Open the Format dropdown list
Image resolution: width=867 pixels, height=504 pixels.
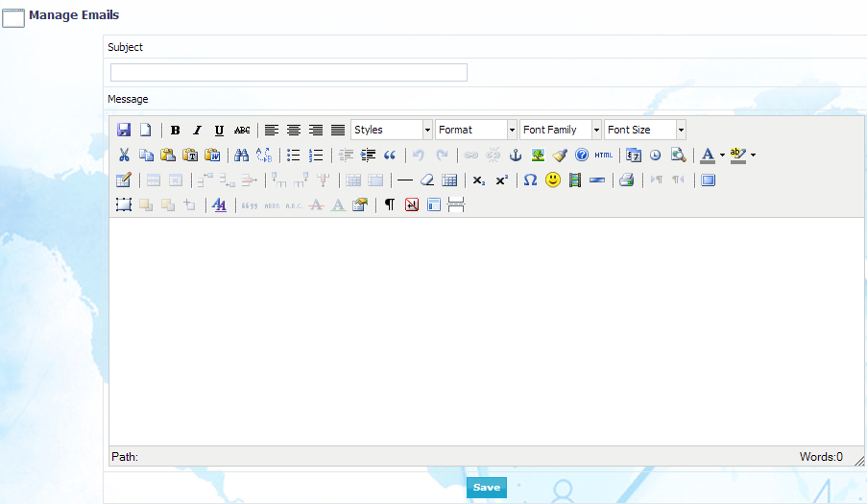(x=476, y=130)
